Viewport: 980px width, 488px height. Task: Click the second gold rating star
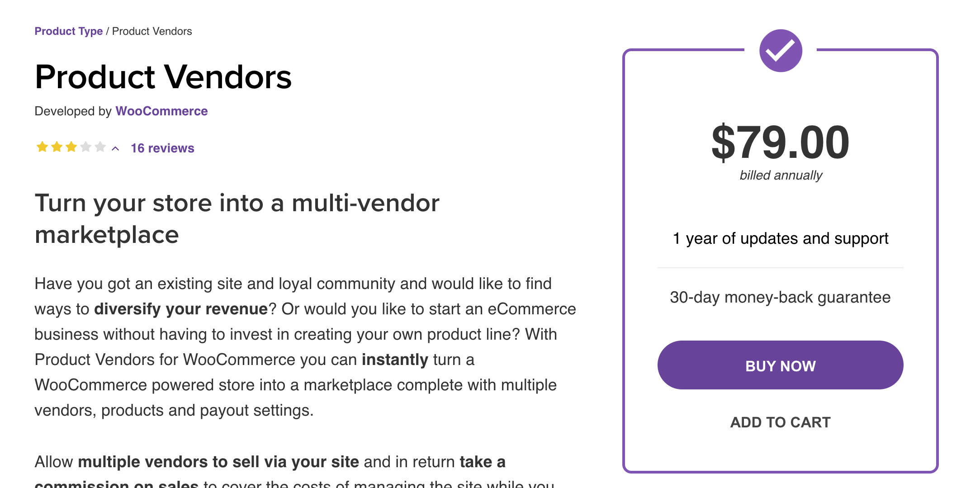point(57,147)
